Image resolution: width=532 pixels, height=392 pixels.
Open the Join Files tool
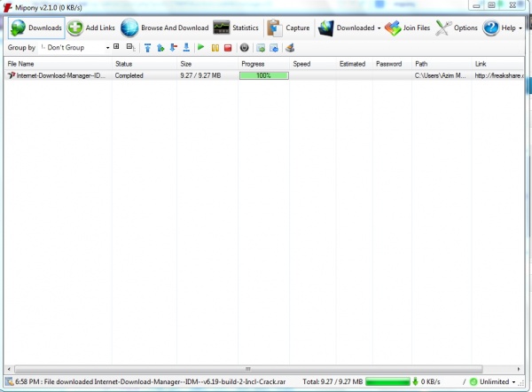(x=408, y=27)
